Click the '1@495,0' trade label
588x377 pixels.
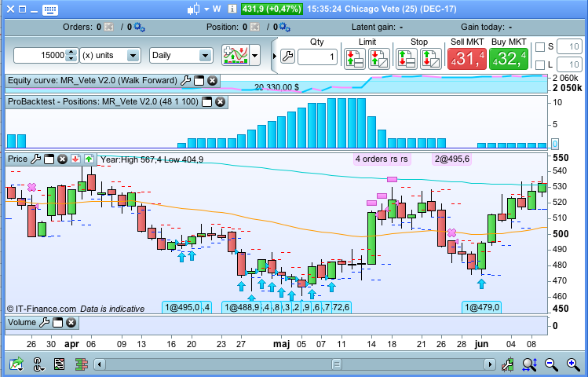pos(182,308)
